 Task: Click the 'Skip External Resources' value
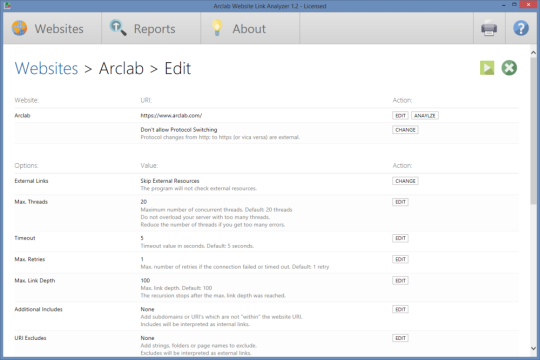pos(170,181)
